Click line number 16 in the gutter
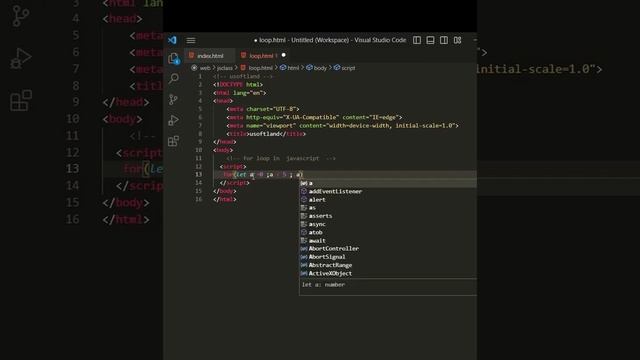Image resolution: width=640 pixels, height=360 pixels. [198, 199]
